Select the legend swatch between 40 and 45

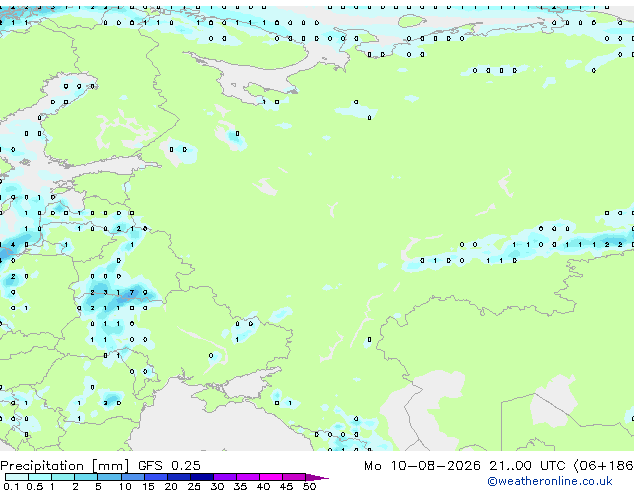click(x=271, y=477)
